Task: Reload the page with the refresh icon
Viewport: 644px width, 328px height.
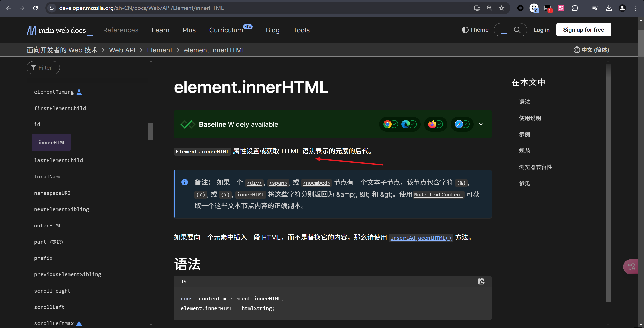Action: (x=35, y=8)
